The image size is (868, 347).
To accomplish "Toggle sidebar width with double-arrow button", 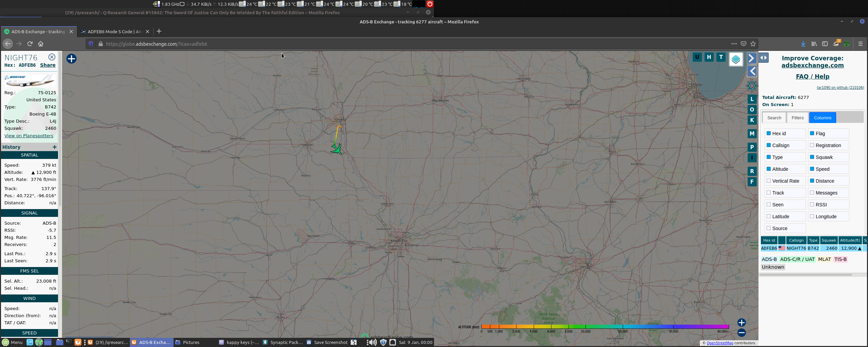I will 764,58.
